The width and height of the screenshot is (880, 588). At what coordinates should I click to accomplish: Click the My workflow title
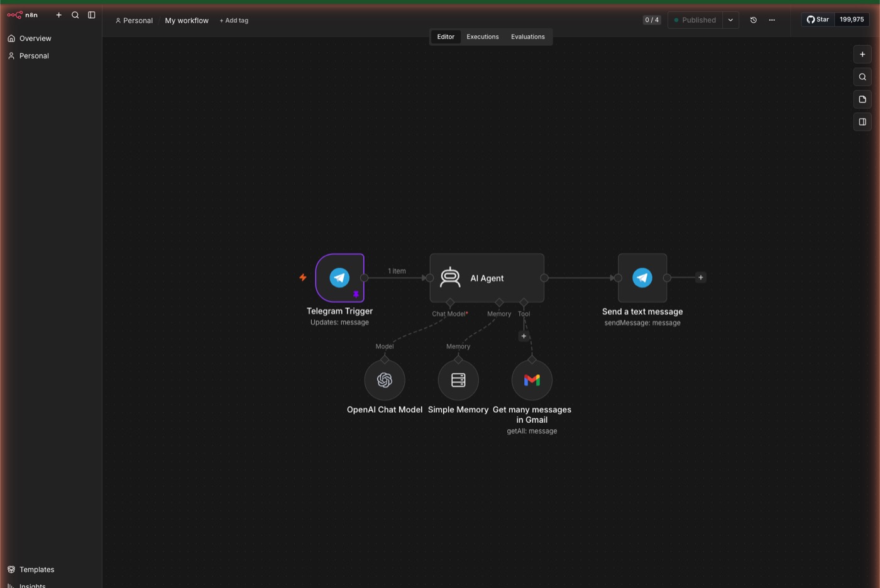pyautogui.click(x=187, y=21)
